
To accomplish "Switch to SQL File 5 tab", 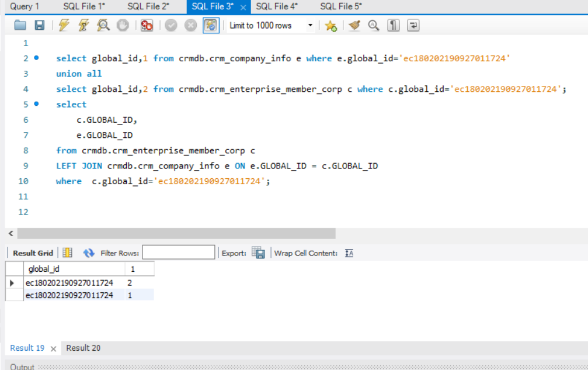I will (341, 6).
